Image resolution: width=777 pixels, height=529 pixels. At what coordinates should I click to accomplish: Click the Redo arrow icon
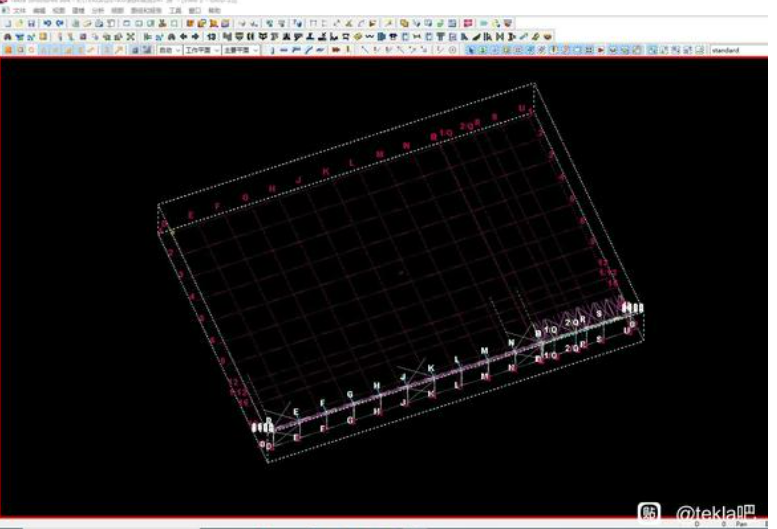[x=59, y=23]
